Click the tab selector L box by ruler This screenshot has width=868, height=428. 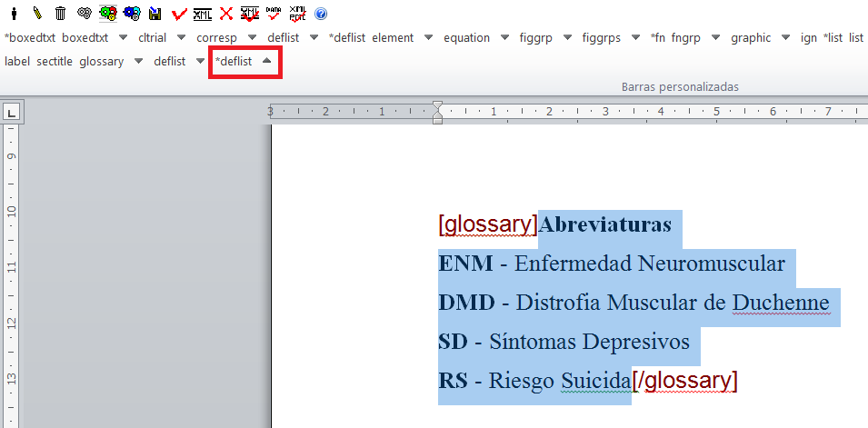[x=11, y=113]
